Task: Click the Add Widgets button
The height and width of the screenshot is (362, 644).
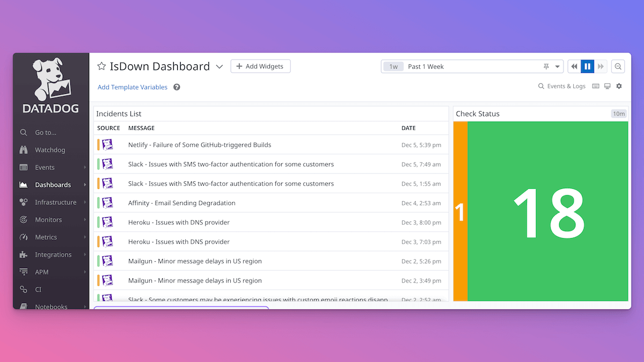Action: [x=260, y=67]
